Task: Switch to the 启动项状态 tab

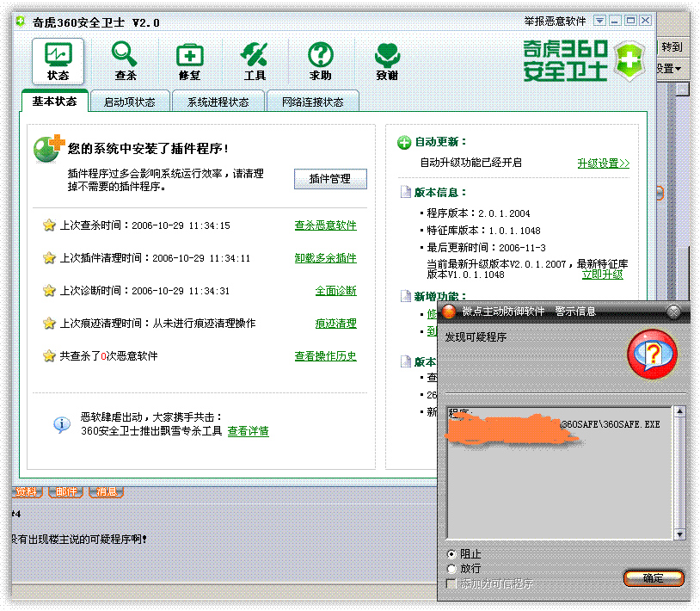Action: coord(130,102)
